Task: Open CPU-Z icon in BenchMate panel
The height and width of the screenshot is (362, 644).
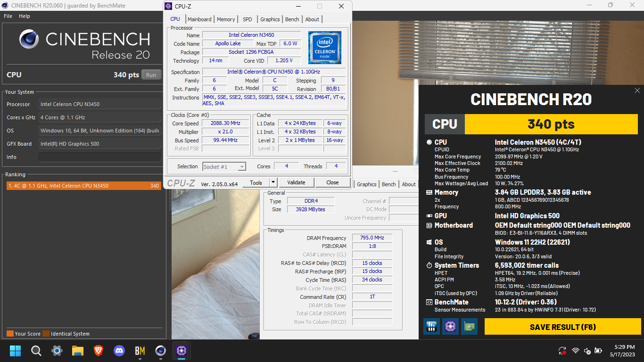Action: [x=450, y=326]
